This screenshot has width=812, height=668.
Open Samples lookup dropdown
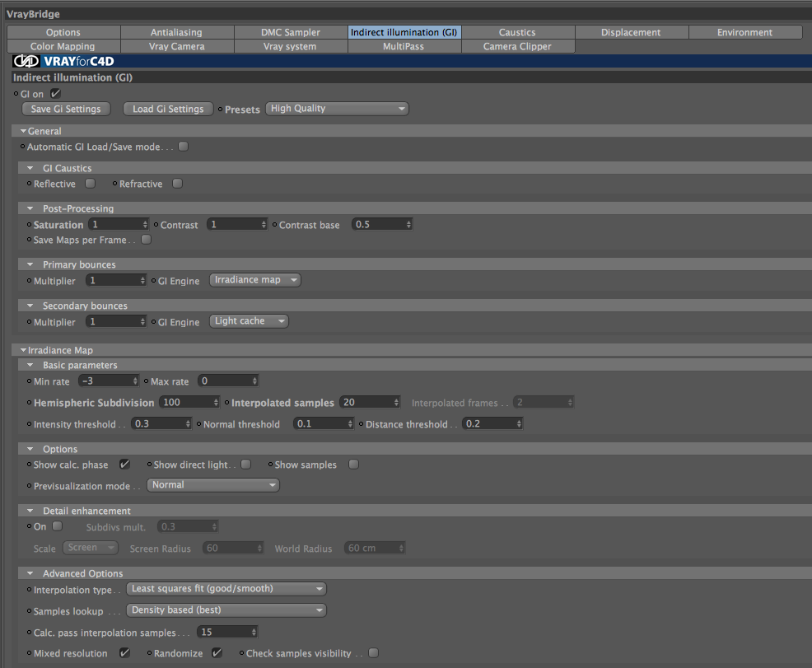pos(226,610)
